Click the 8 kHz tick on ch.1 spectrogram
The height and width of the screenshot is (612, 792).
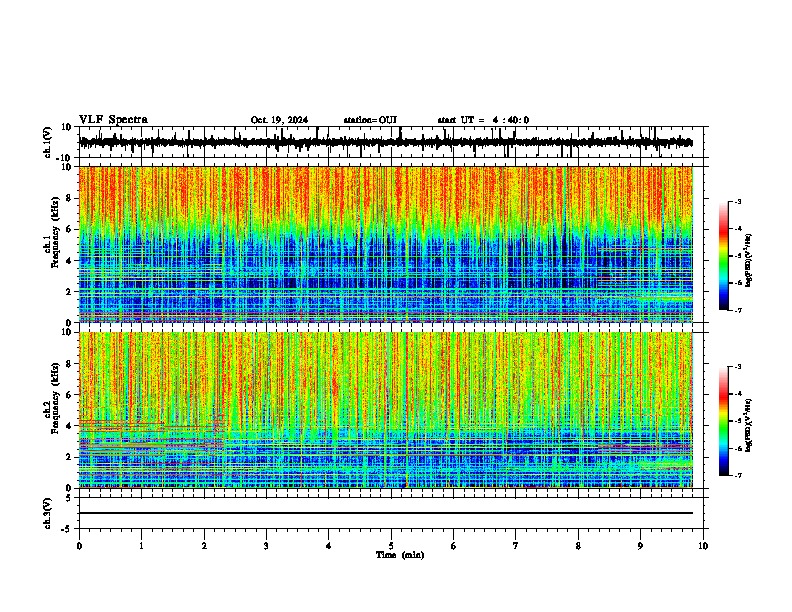tap(70, 198)
